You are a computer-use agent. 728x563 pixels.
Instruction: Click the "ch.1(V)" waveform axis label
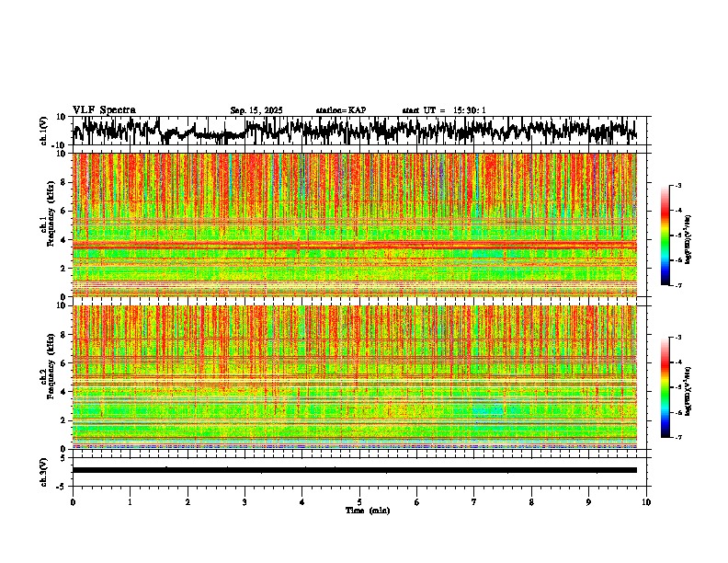pyautogui.click(x=44, y=131)
